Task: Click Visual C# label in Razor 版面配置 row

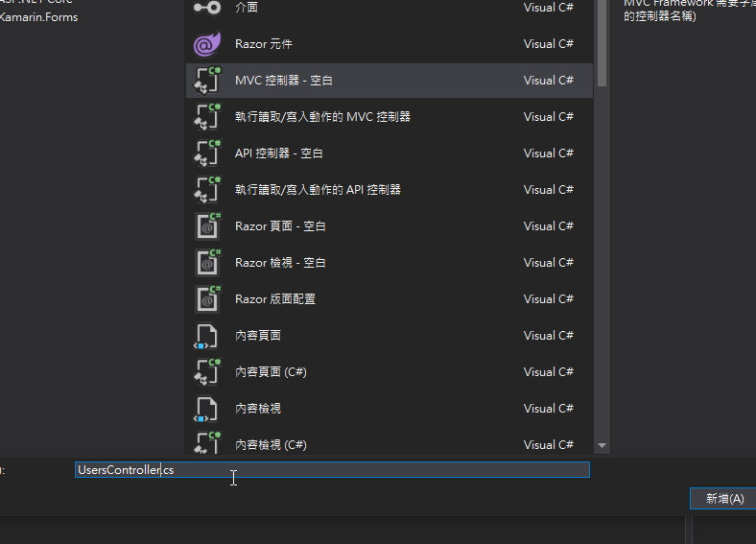Action: click(x=548, y=299)
